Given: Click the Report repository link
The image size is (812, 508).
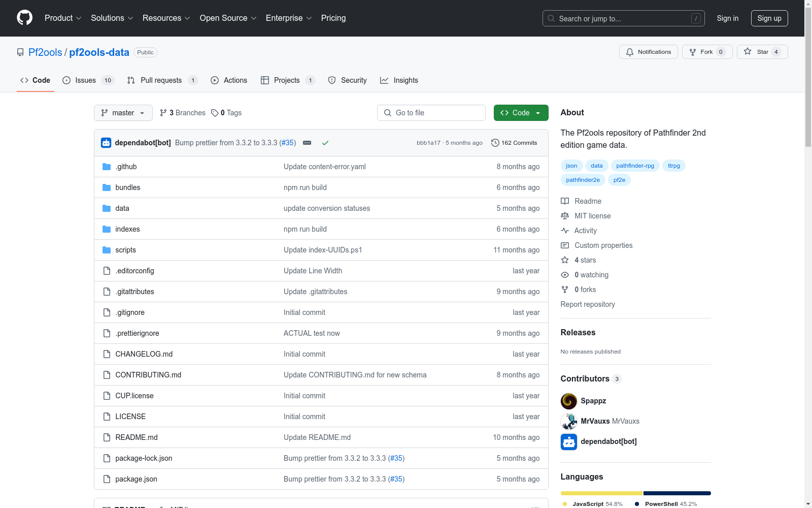Looking at the screenshot, I should point(588,304).
